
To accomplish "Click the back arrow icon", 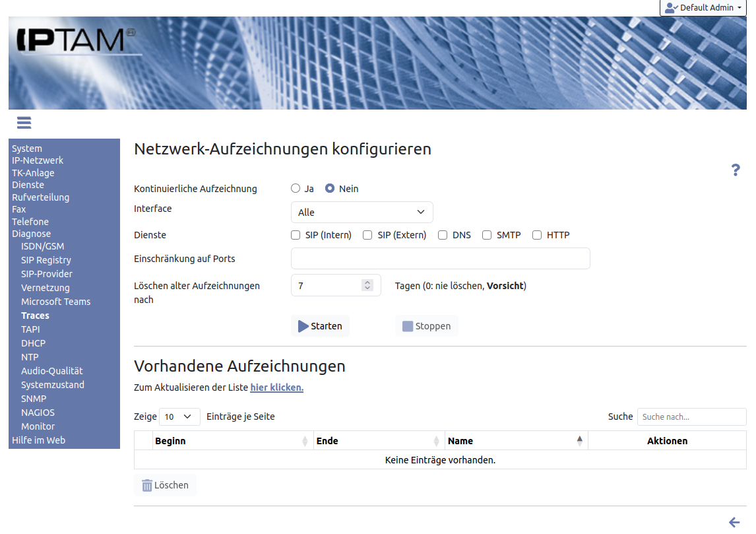I will coord(734,522).
